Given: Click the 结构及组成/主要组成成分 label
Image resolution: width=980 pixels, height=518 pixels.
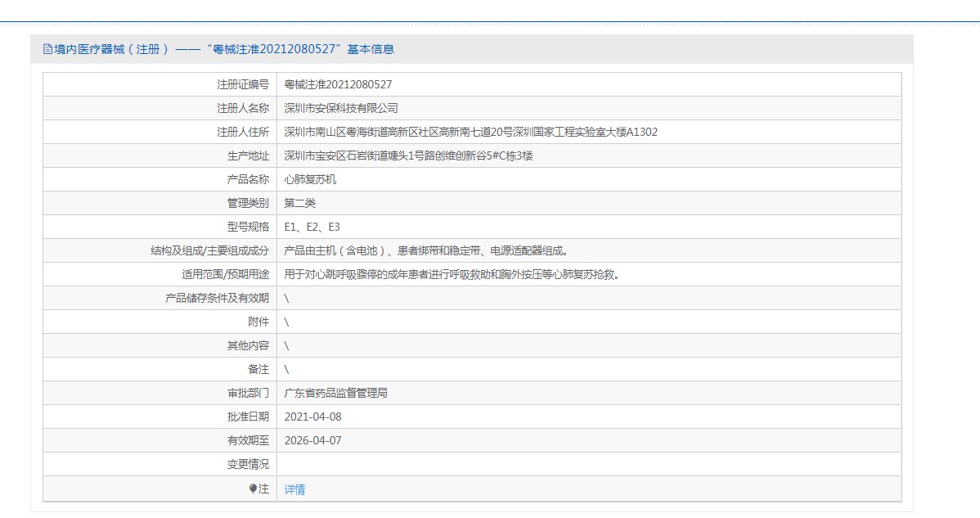Looking at the screenshot, I should tap(210, 250).
